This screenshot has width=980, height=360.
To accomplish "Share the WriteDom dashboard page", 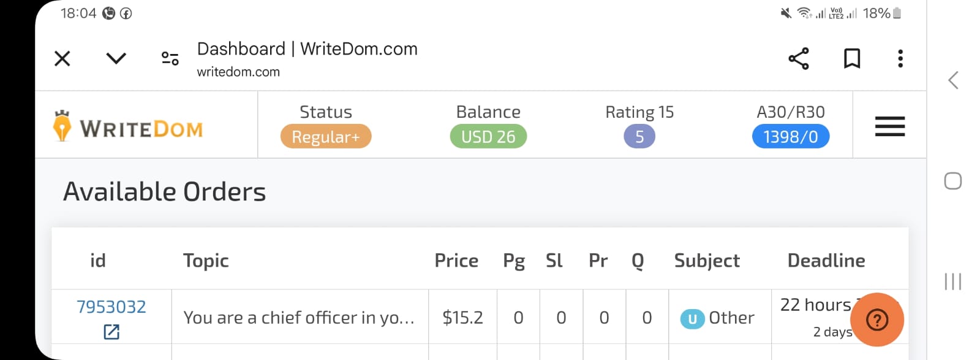I will coord(799,59).
